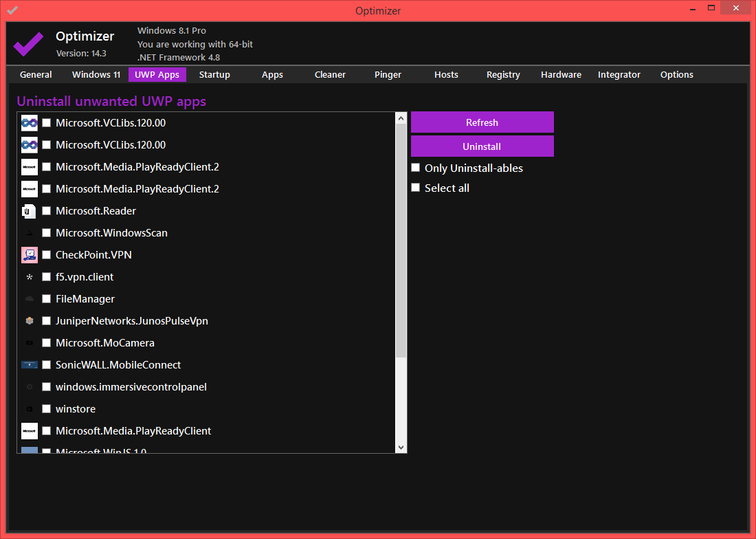The height and width of the screenshot is (539, 756).
Task: Click the f5.vpn.client app icon
Action: [29, 277]
